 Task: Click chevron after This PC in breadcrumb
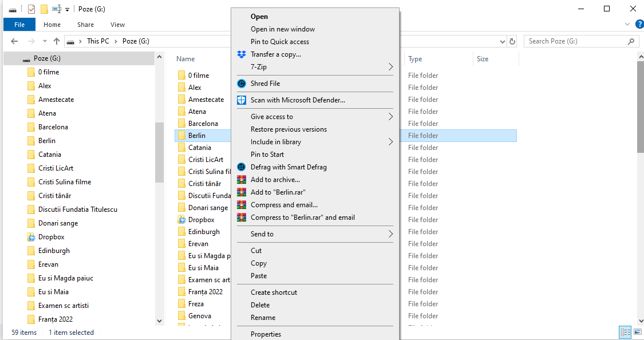[116, 41]
